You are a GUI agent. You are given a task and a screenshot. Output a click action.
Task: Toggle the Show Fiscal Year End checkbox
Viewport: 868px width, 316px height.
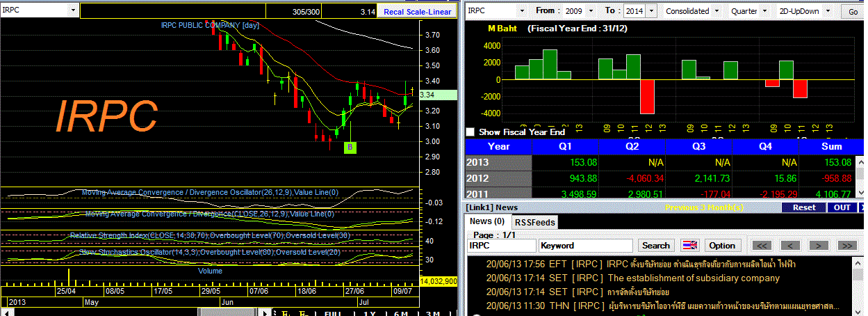click(x=470, y=132)
